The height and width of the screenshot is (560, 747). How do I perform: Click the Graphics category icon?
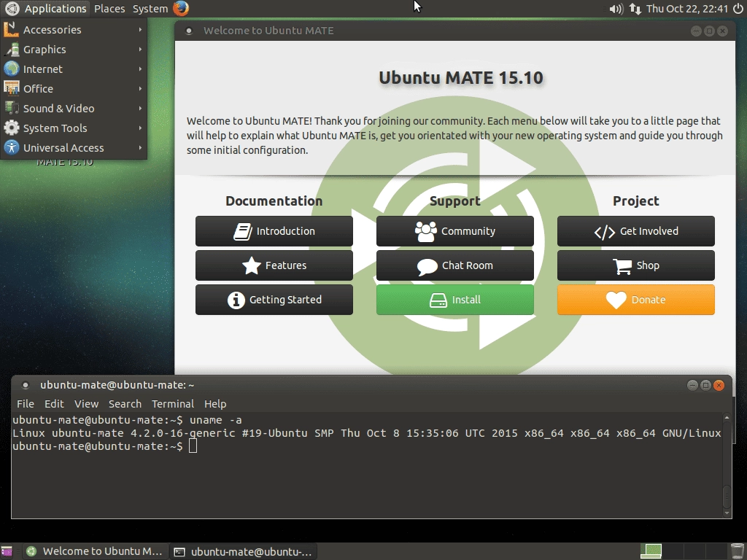point(12,50)
